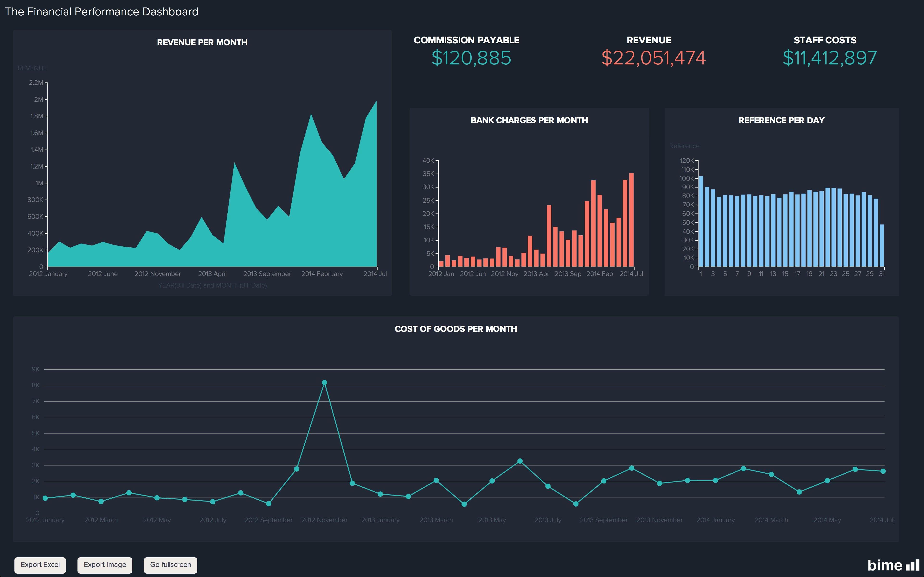Click the Revenue Per Month chart title
Screen dimensions: 924x577
pos(202,42)
